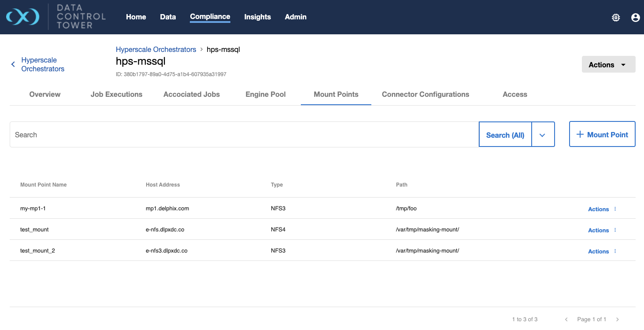Open the Hyperscale Orchestrators breadcrumb link

coord(155,49)
